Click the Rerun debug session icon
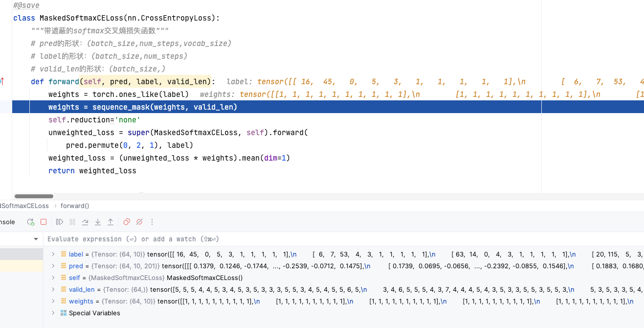 point(31,222)
